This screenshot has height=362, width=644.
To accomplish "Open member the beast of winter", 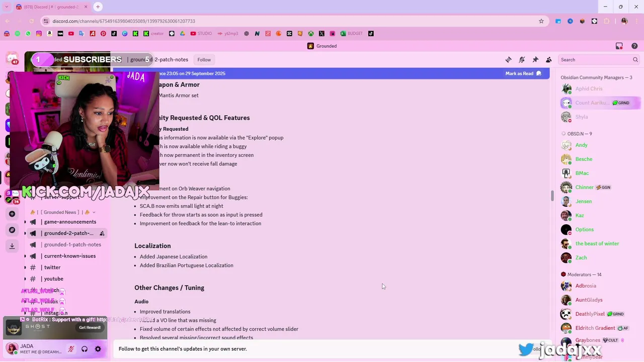I will click(x=600, y=243).
